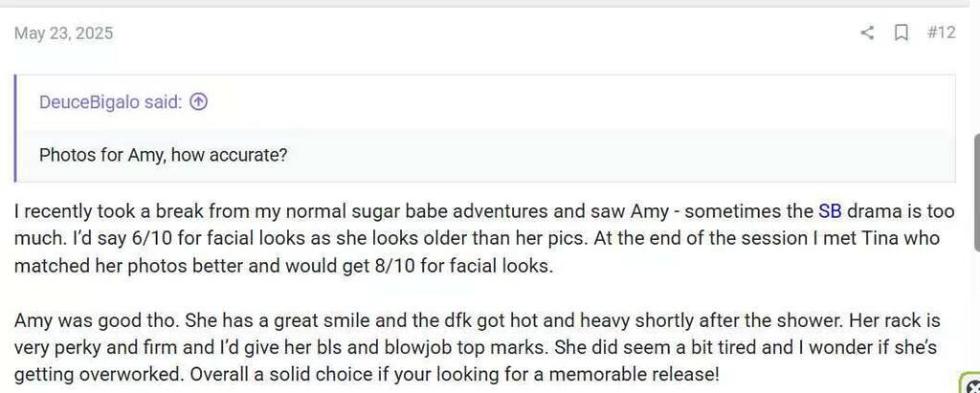Image resolution: width=980 pixels, height=393 pixels.
Task: Click the X icon in the bottom-right corner
Action: tap(972, 386)
